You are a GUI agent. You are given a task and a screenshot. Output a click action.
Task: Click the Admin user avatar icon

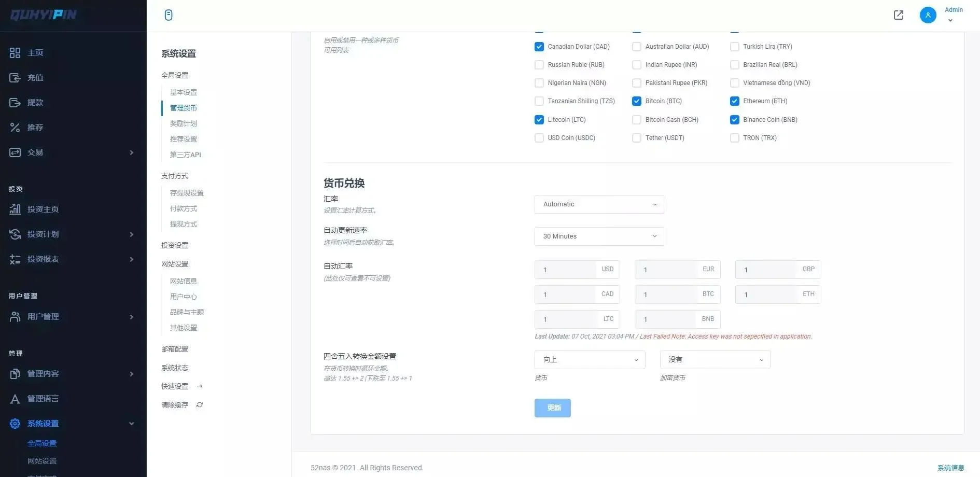[x=928, y=15]
